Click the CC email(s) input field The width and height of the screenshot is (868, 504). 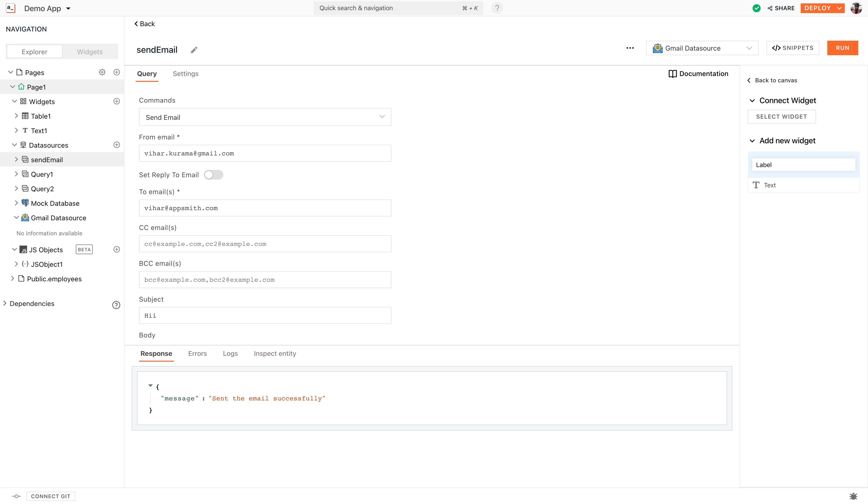[265, 244]
